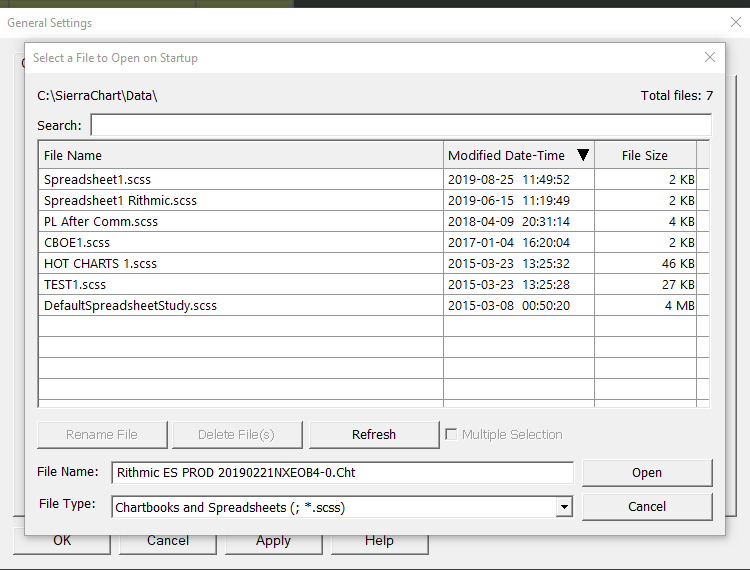Viewport: 750px width, 570px height.
Task: Click the 2018-04-09 20:31:14 date cell
Action: tap(518, 221)
